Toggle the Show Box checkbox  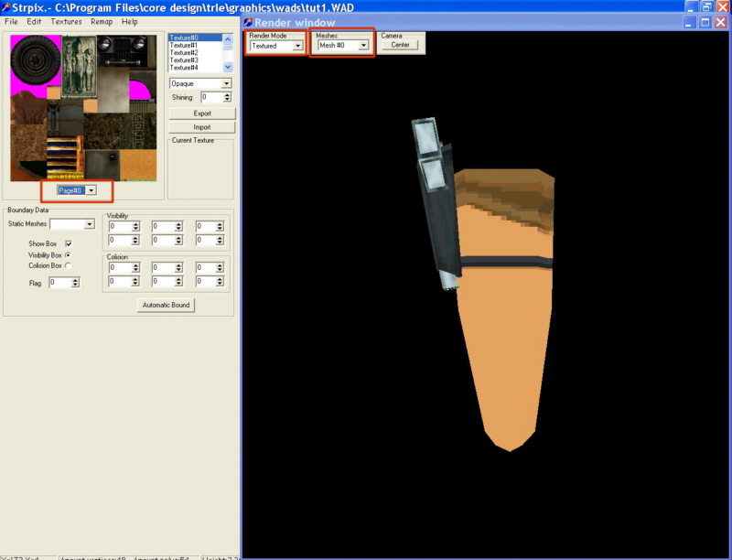pyautogui.click(x=69, y=243)
